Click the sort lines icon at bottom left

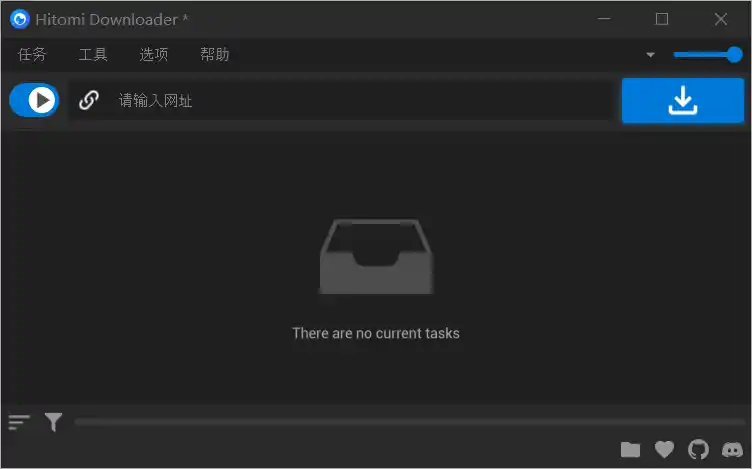coord(19,422)
